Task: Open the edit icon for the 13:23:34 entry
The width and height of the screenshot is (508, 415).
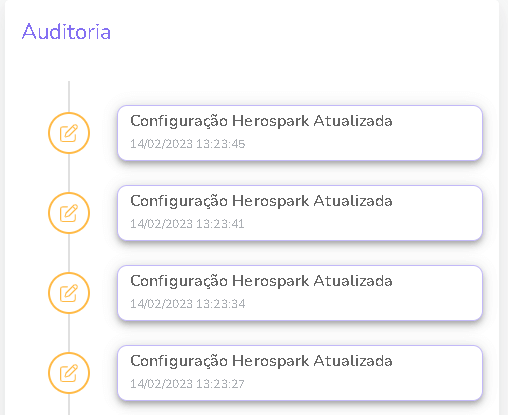Action: tap(69, 293)
